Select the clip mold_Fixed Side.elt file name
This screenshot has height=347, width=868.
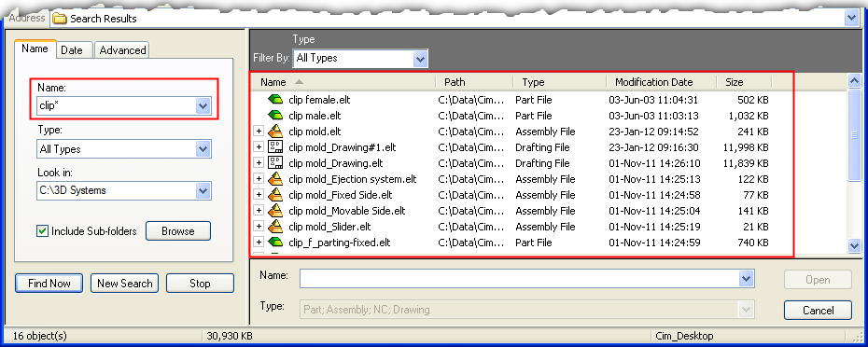[341, 195]
